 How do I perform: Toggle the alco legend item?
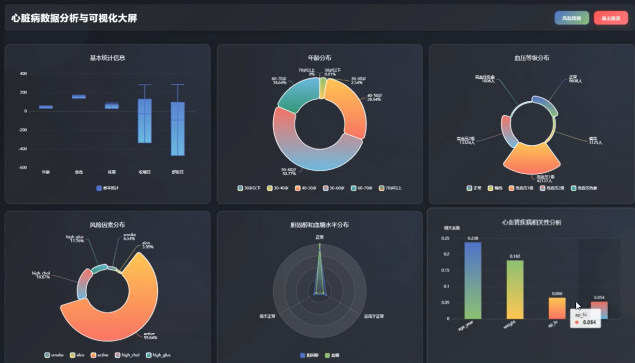[x=77, y=355]
